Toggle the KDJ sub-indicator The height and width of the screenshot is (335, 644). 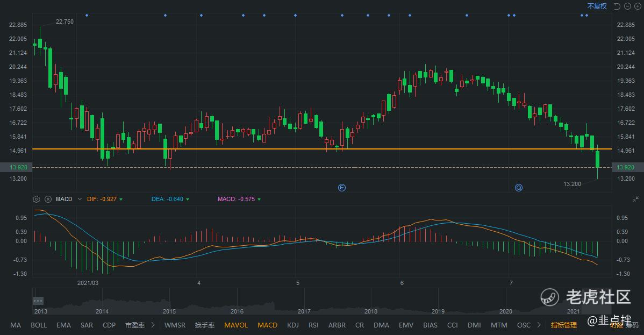pyautogui.click(x=293, y=325)
